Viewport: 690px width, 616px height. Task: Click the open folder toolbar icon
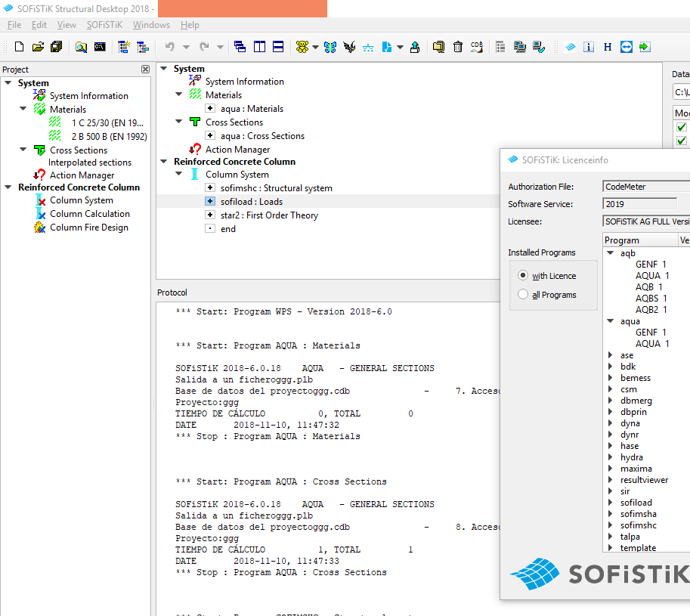[x=38, y=47]
